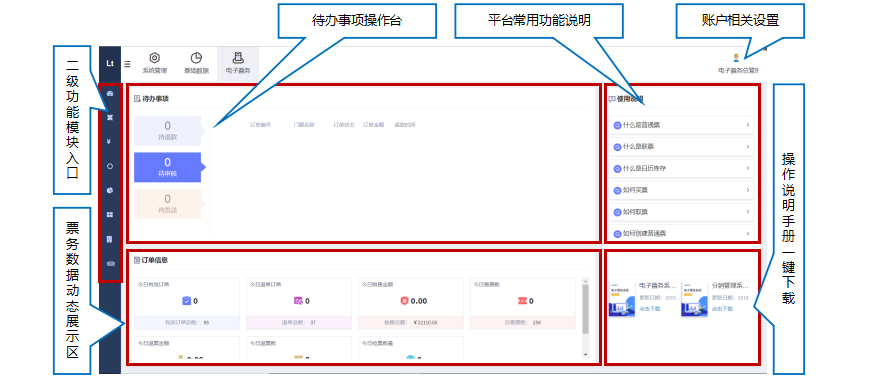Viewport: 877px width, 379px height.
Task: Click the circle icon in sidebar
Action: [x=110, y=167]
